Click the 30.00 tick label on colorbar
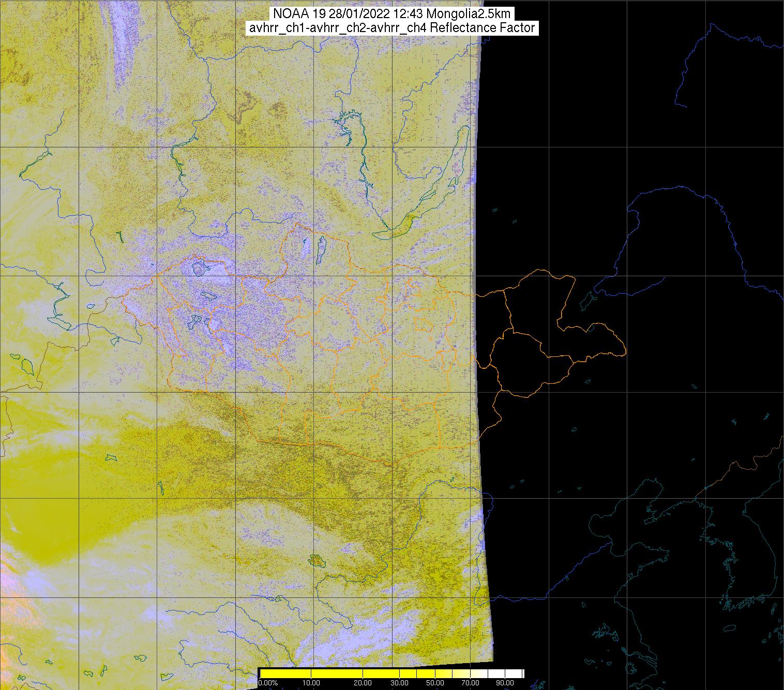Image resolution: width=784 pixels, height=690 pixels. point(400,684)
